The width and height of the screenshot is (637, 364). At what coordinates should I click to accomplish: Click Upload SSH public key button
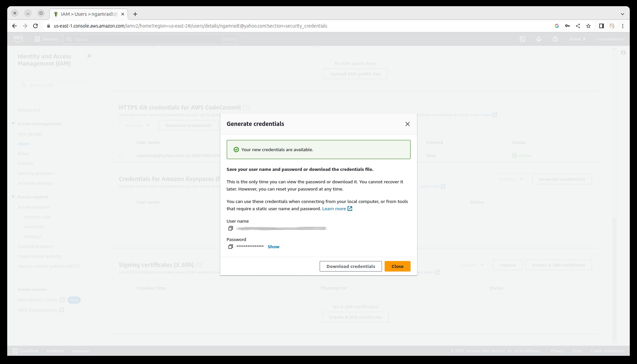[x=355, y=74]
